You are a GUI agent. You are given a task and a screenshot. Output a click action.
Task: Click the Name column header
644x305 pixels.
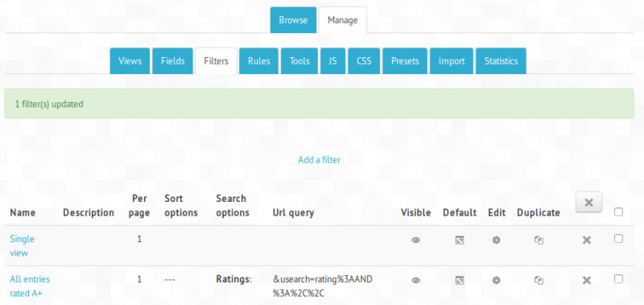[x=23, y=212]
